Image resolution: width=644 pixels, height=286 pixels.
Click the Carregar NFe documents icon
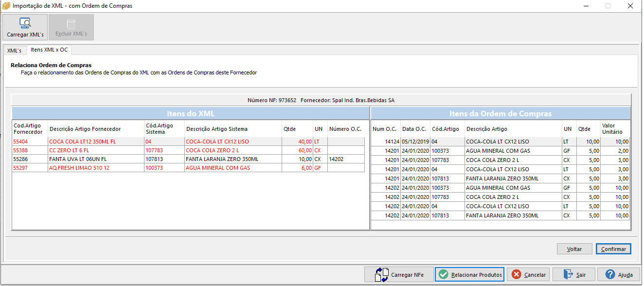381,275
